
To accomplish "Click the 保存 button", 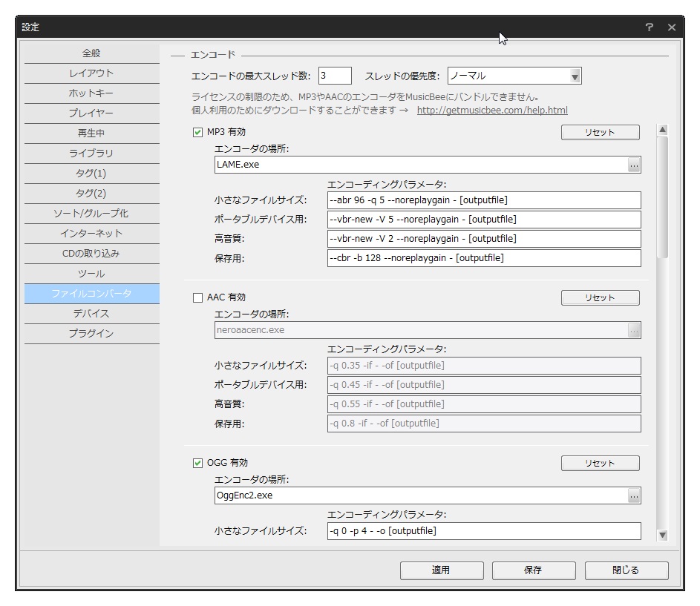I will coord(534,570).
